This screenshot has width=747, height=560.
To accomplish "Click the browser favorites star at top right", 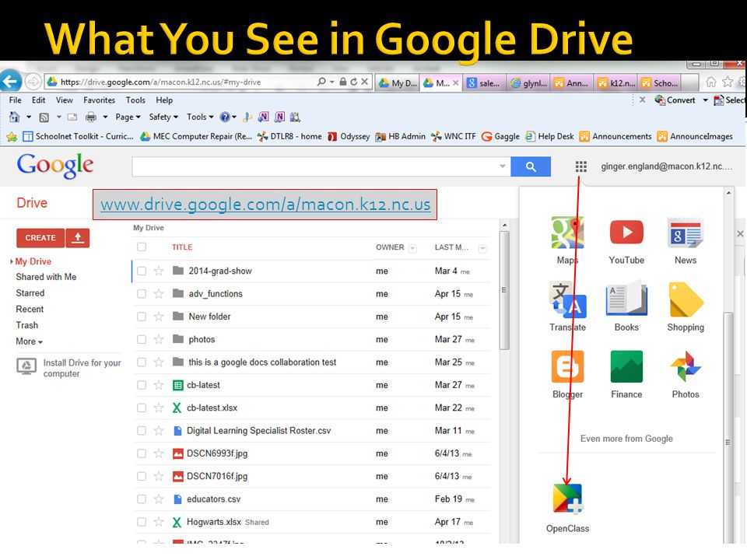I will point(727,82).
